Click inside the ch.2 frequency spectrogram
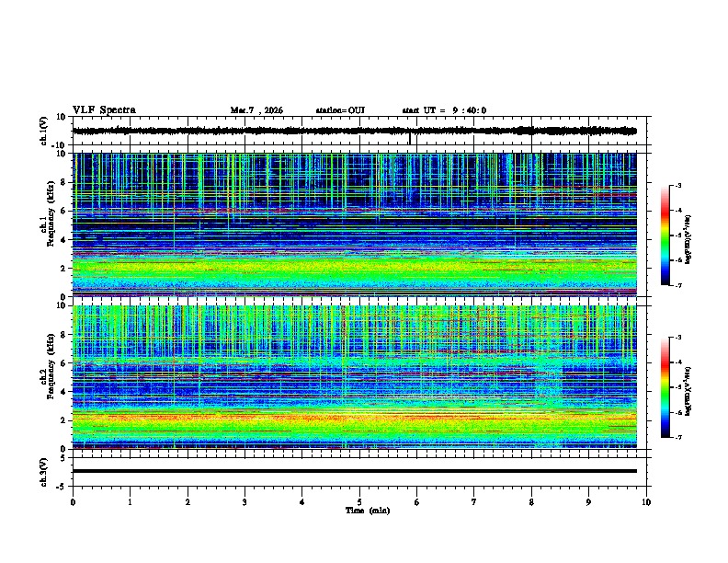 [x=354, y=377]
